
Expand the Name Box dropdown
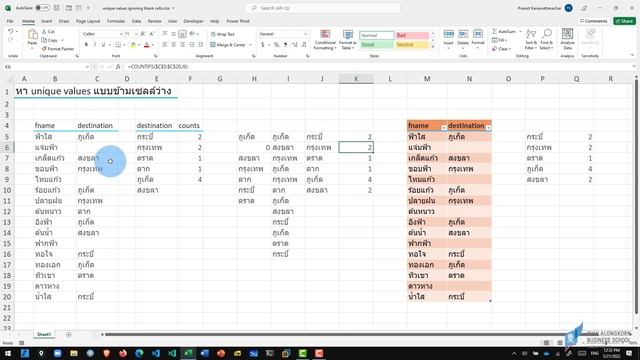87,67
